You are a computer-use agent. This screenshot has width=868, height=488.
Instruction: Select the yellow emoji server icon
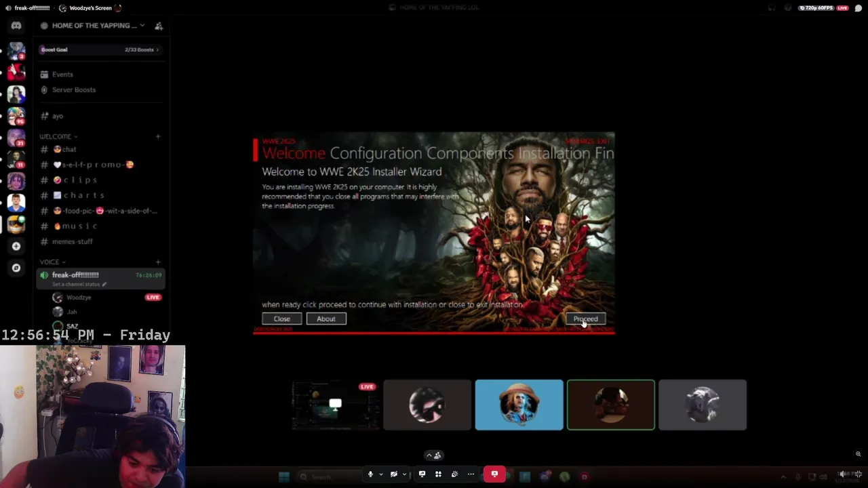(x=16, y=224)
